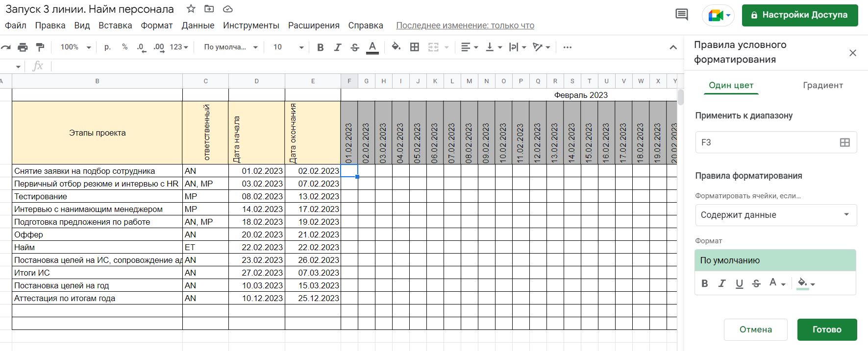
Task: Format as currency (р.)
Action: [x=107, y=47]
